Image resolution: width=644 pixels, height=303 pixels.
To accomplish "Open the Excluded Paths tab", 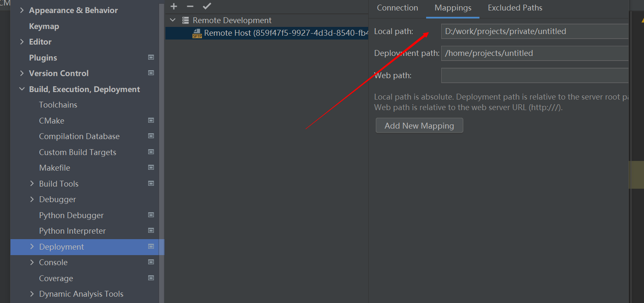I will click(515, 8).
